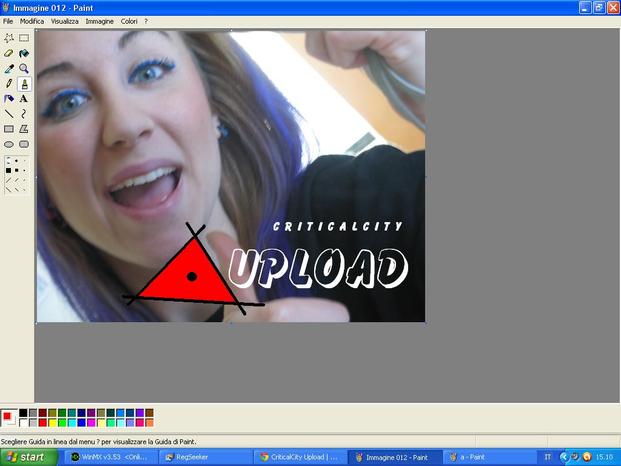Open the Immagine menu

[99, 21]
